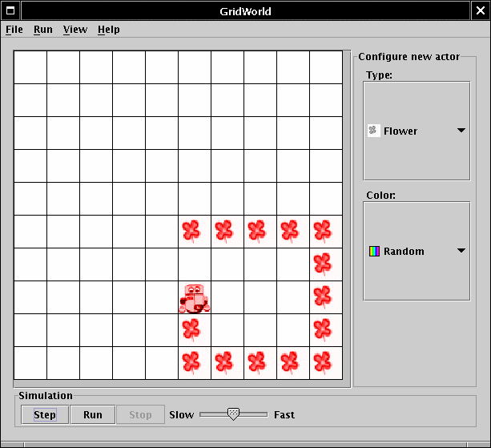This screenshot has height=448, width=491.
Task: Click the flower in the bottom-right grid corner
Action: [323, 363]
